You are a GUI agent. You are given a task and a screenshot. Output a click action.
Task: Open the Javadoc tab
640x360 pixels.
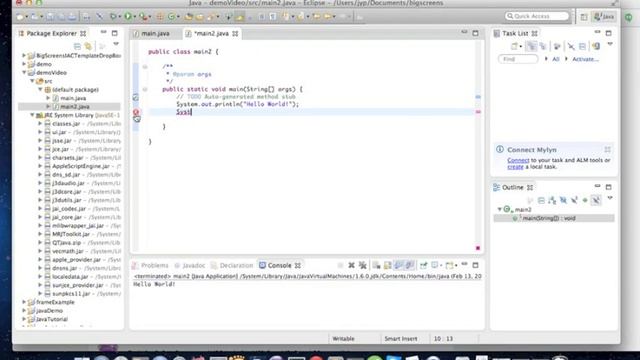point(190,265)
